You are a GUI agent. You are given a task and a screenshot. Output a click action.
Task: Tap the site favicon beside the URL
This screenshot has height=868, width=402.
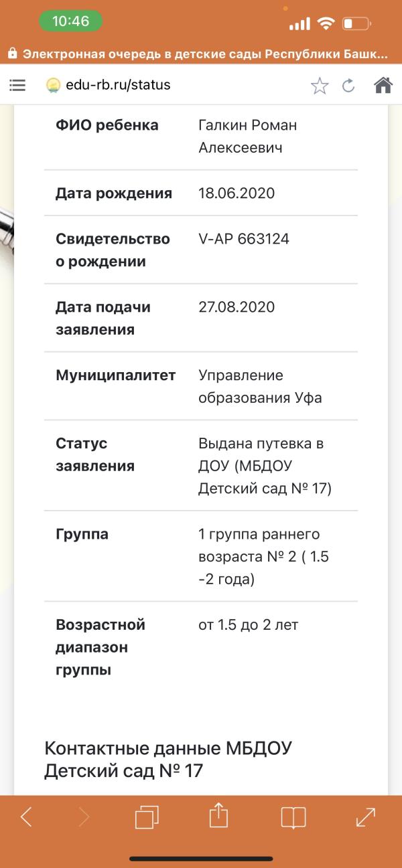[54, 86]
